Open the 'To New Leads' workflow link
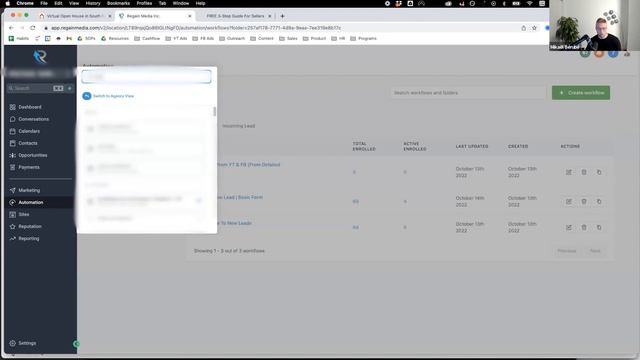The width and height of the screenshot is (640, 360). [235, 223]
